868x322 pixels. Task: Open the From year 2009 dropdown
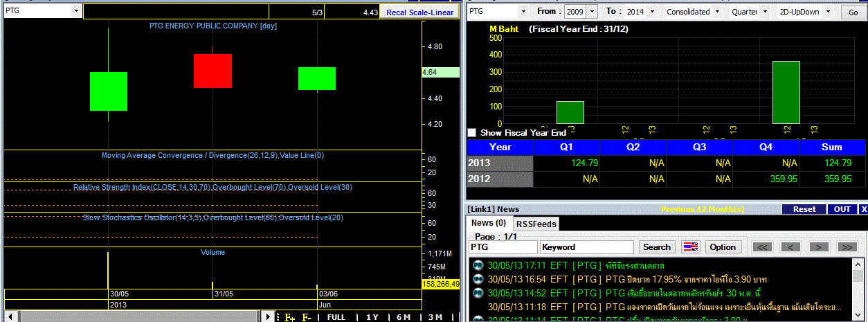coord(593,12)
